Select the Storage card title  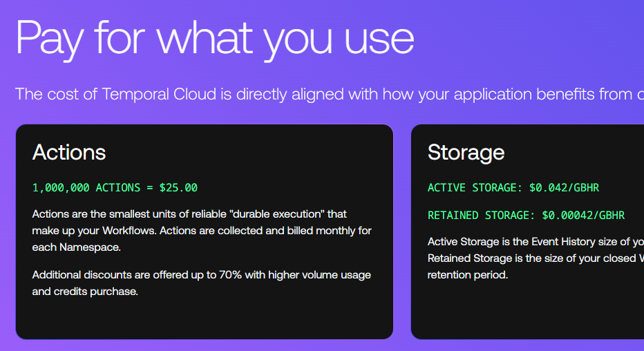466,152
